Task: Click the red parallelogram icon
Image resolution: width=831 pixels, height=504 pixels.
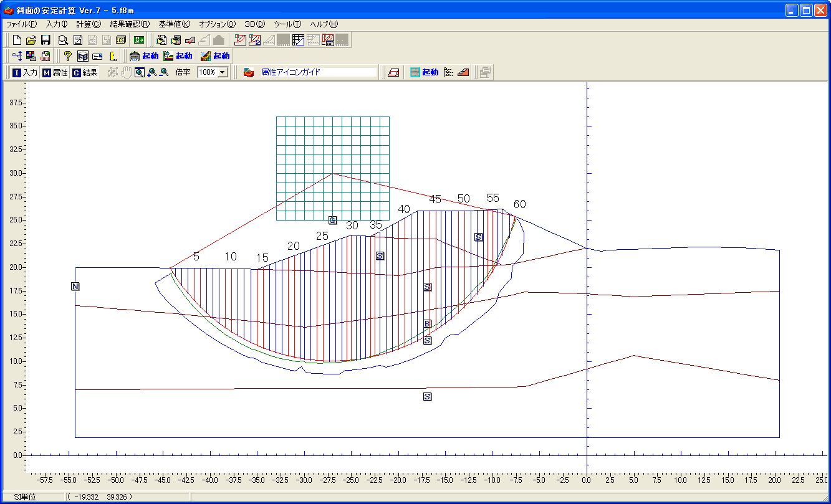Action: pos(393,72)
